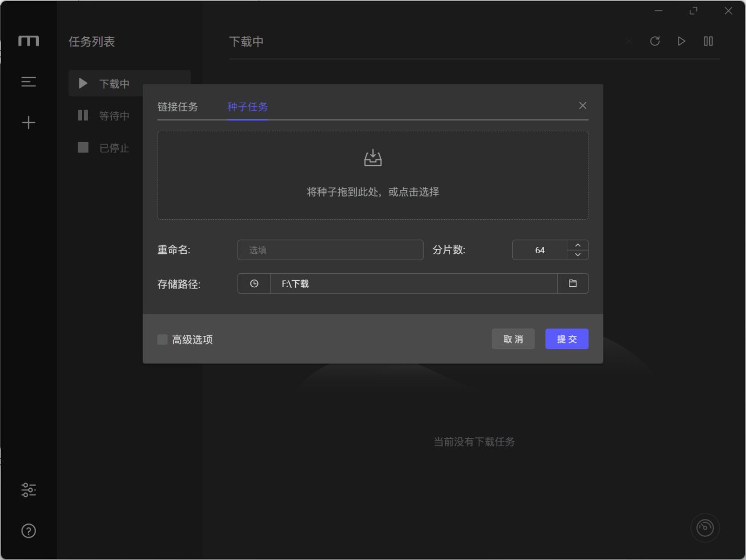The image size is (746, 560).
Task: Click the torrent drop zone to choose file
Action: pos(373,175)
